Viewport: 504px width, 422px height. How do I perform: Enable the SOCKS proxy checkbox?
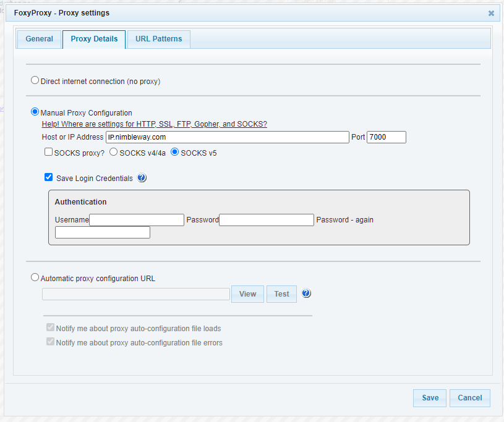48,152
